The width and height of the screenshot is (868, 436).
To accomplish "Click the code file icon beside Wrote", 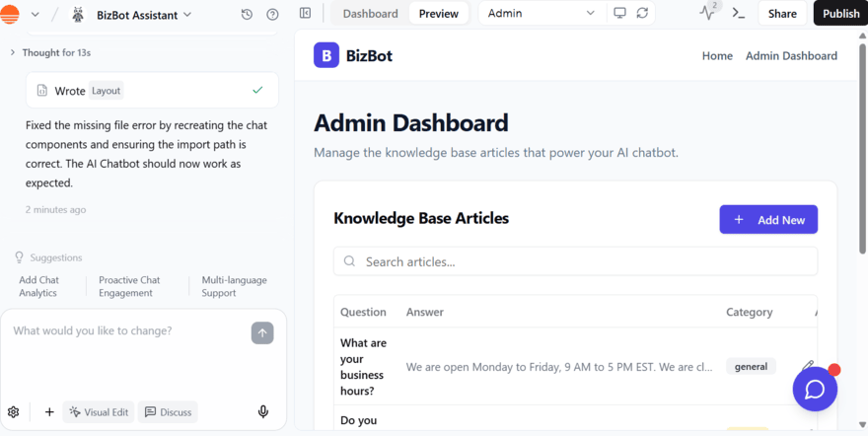I will (42, 91).
